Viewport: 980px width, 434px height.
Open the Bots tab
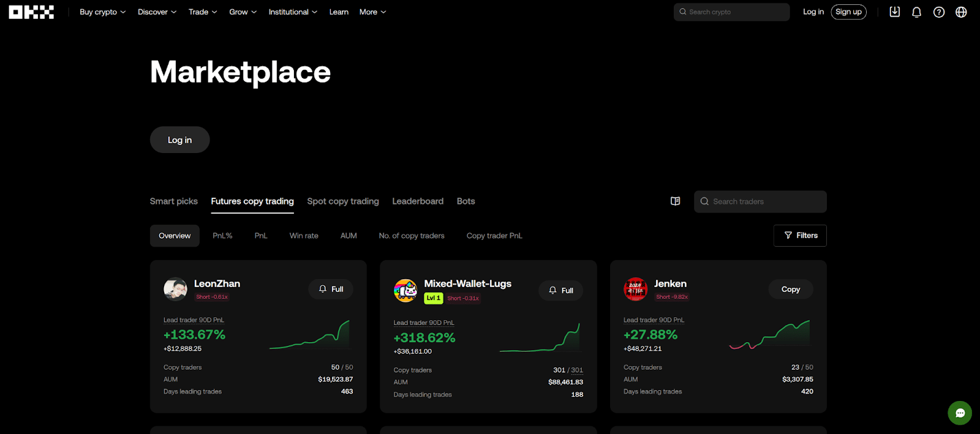tap(466, 201)
